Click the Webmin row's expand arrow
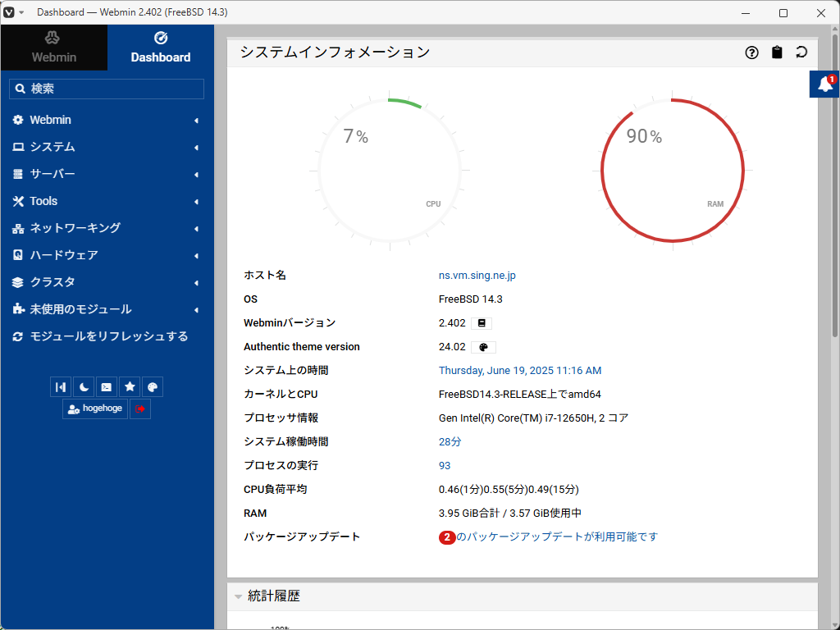Screen dimensions: 840x630 pyautogui.click(x=197, y=121)
